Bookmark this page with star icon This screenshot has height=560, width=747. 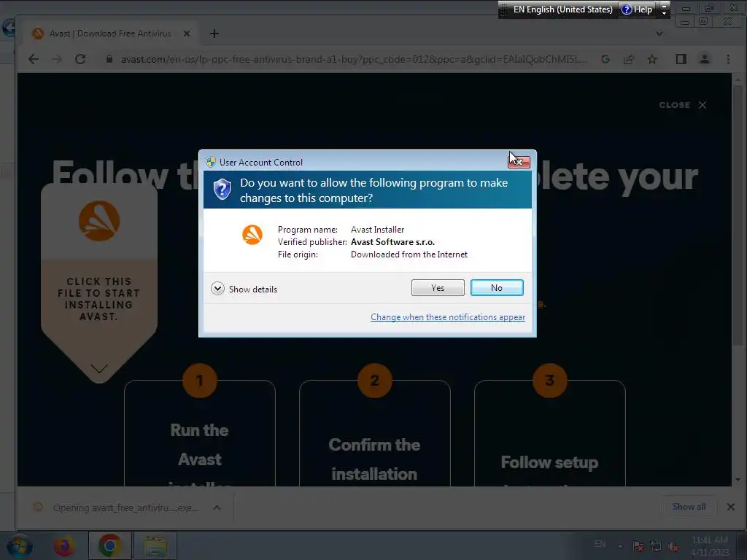point(652,59)
